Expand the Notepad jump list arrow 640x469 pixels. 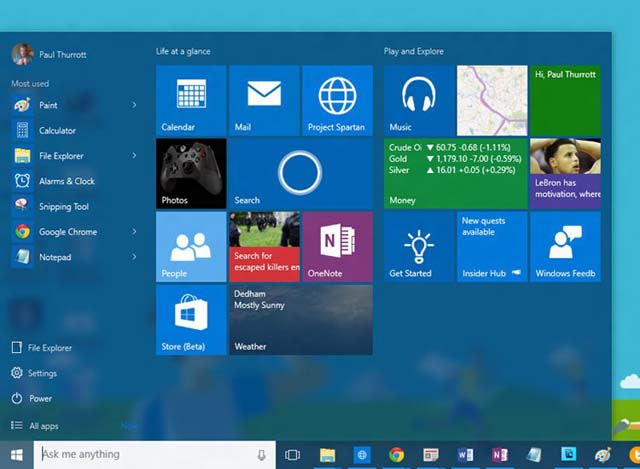(x=134, y=257)
